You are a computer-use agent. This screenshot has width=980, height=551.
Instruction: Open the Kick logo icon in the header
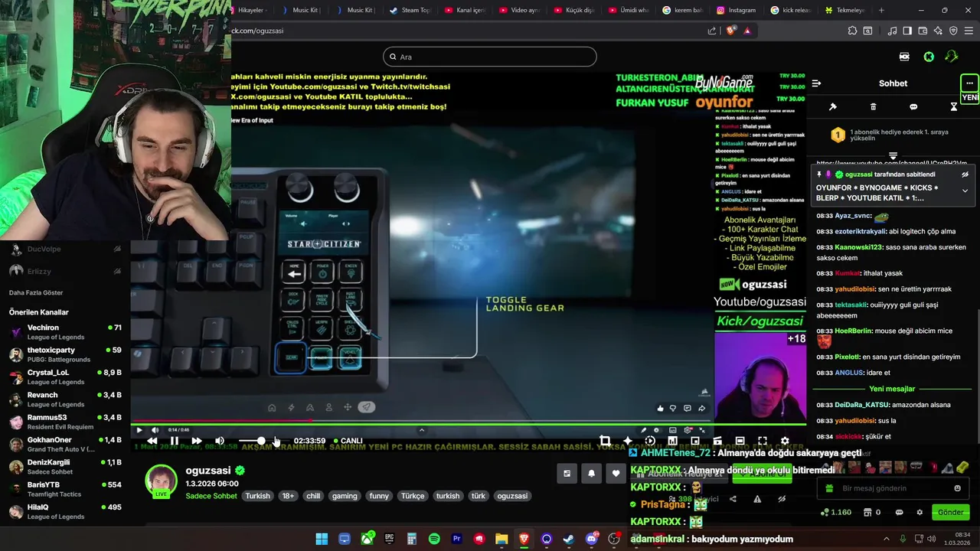click(929, 57)
